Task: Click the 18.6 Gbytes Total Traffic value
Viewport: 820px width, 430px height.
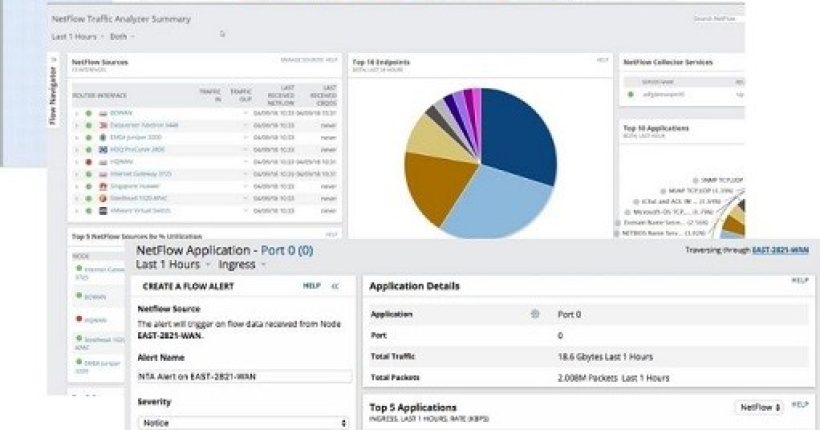Action: tap(605, 357)
